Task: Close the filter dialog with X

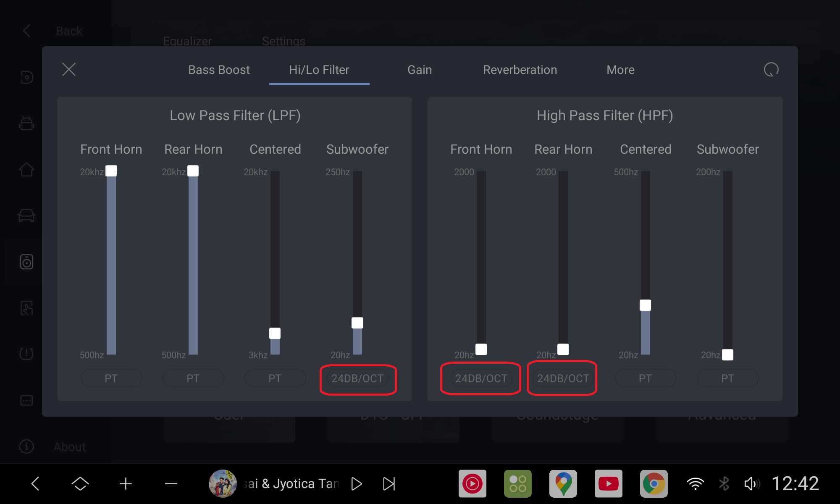Action: [x=69, y=69]
